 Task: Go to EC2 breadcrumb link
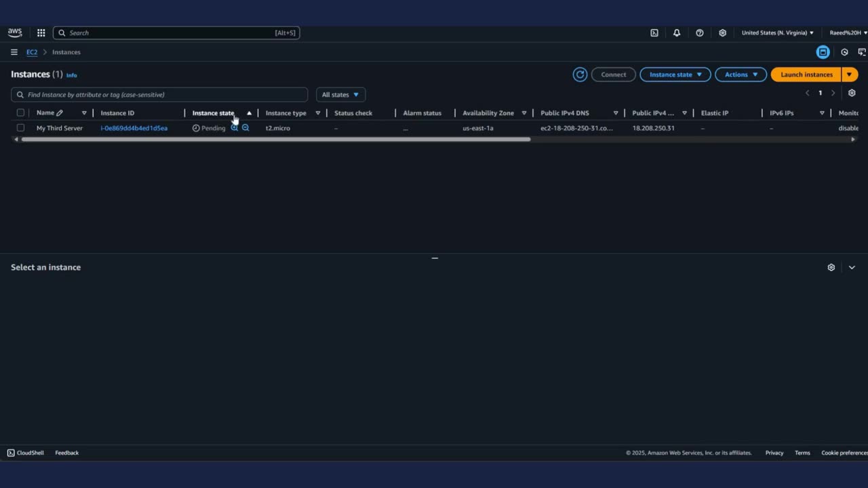point(32,52)
